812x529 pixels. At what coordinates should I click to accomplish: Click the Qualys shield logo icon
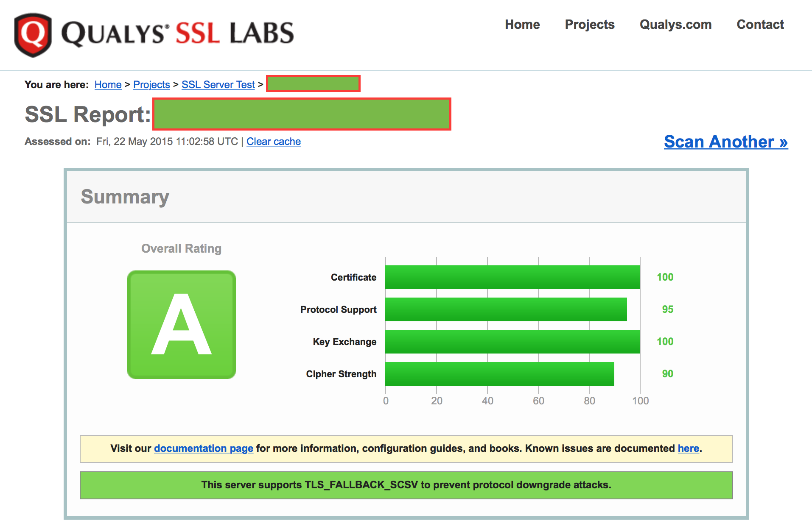(33, 35)
